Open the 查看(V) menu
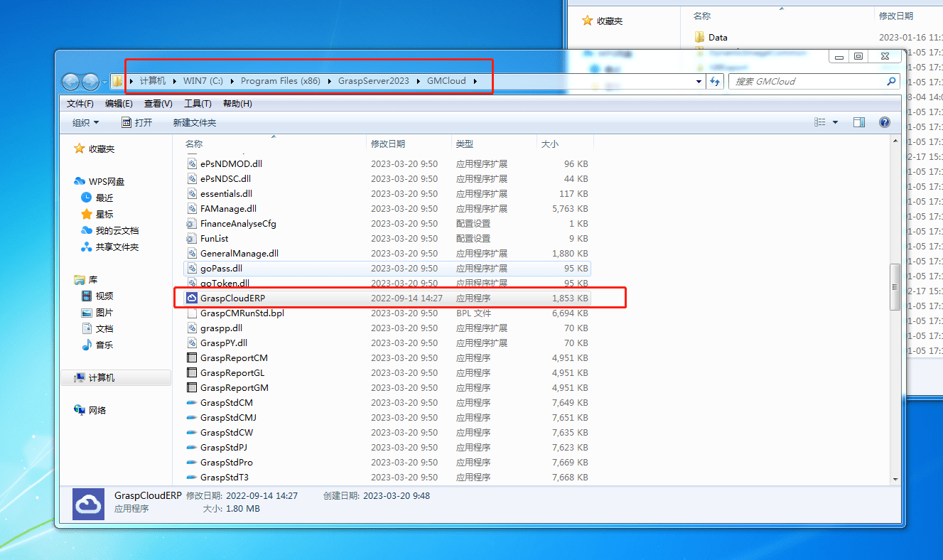Screen dimensions: 943x560 tap(158, 104)
